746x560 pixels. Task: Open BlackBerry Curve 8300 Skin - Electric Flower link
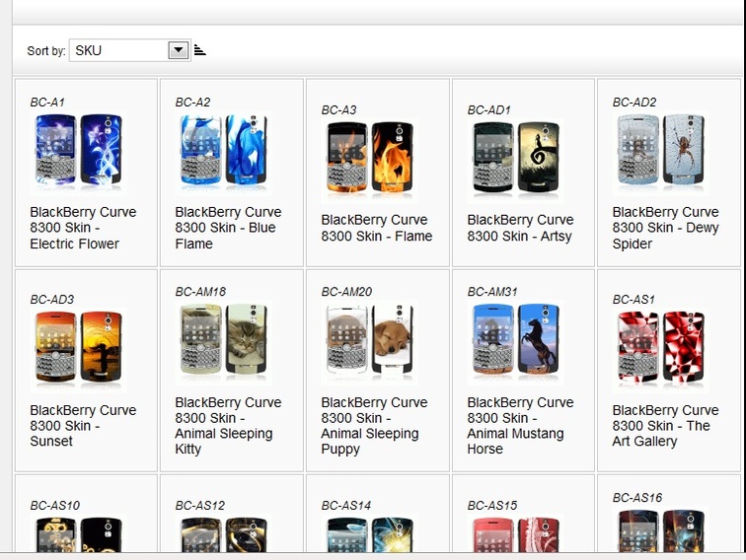83,228
